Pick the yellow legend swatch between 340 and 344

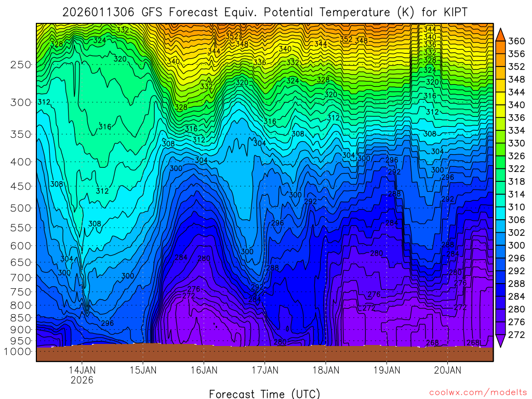coord(500,99)
